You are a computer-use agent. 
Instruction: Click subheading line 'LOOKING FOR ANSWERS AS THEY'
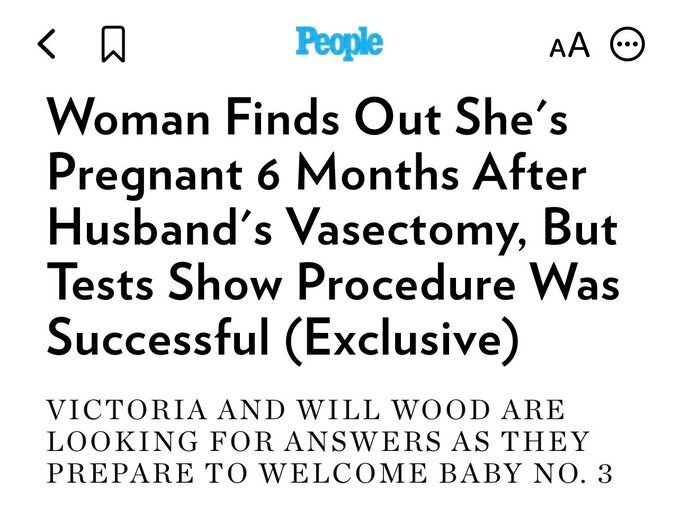[x=318, y=441]
